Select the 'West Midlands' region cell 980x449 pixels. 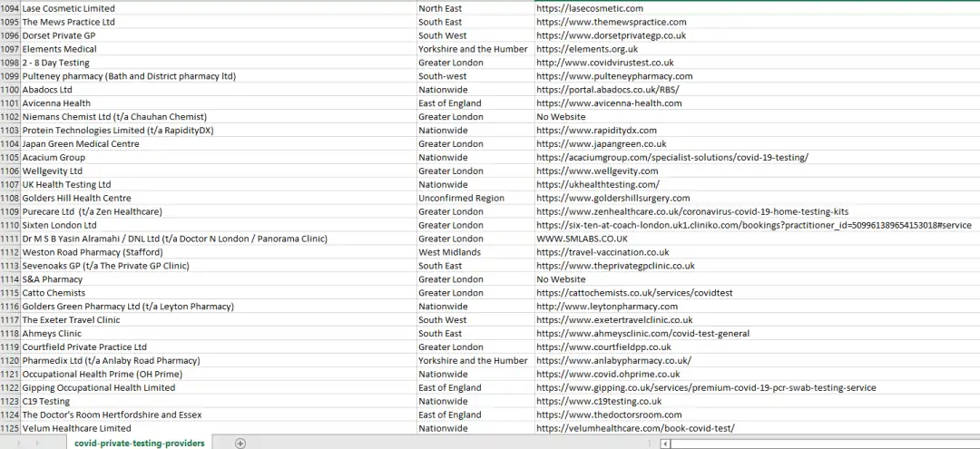tap(475, 252)
